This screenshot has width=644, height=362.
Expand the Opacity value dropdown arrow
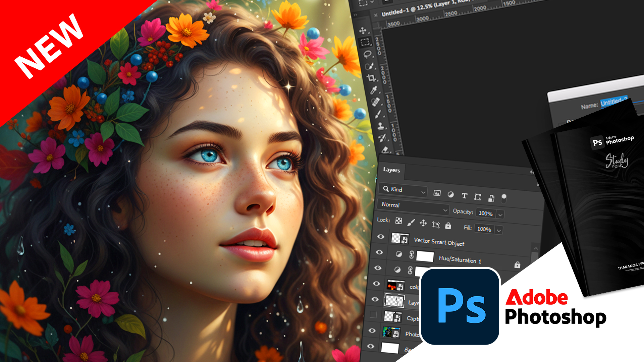pos(500,215)
